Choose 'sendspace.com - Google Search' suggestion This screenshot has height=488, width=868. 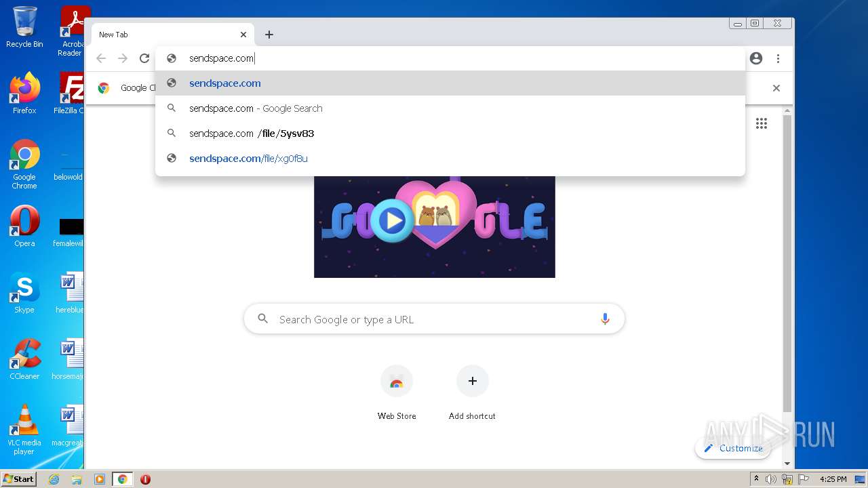pos(450,108)
